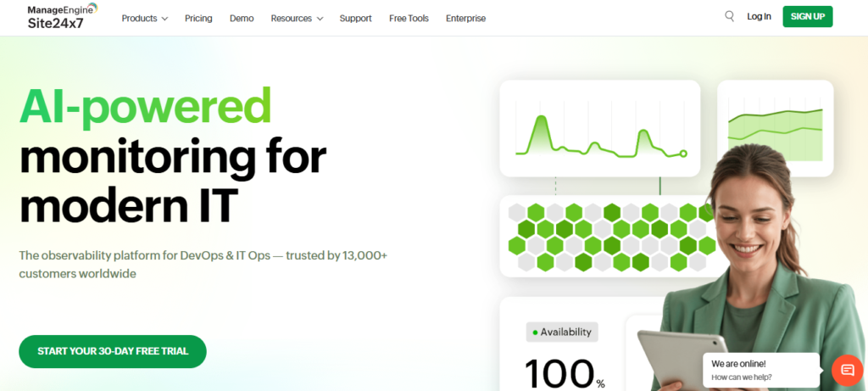Open the search magnifier icon
The height and width of the screenshot is (391, 868).
pos(729,16)
